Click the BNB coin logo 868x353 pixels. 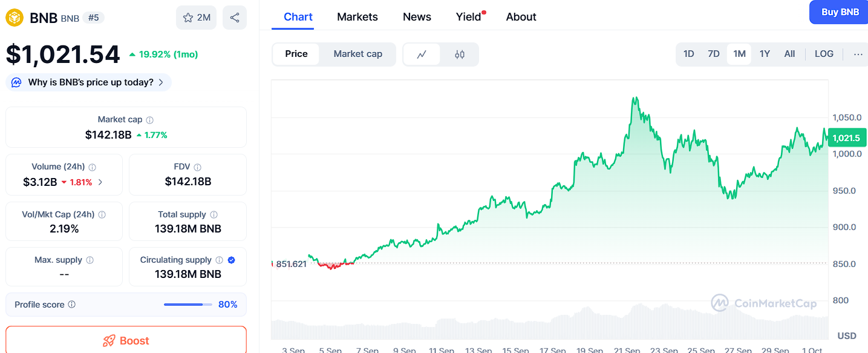15,18
